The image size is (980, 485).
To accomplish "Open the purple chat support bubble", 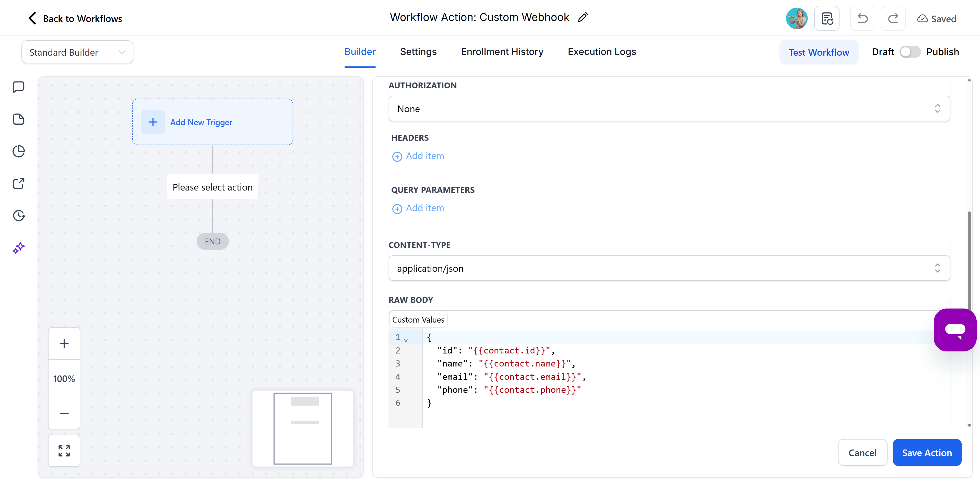I will pos(955,330).
